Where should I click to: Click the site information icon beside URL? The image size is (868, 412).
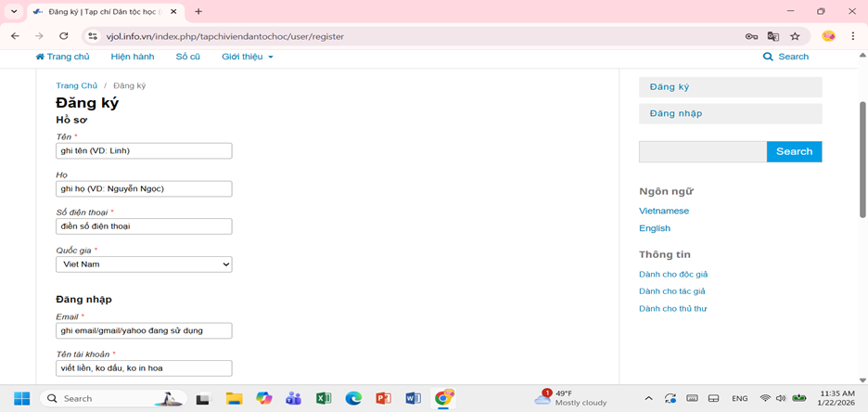[x=92, y=36]
